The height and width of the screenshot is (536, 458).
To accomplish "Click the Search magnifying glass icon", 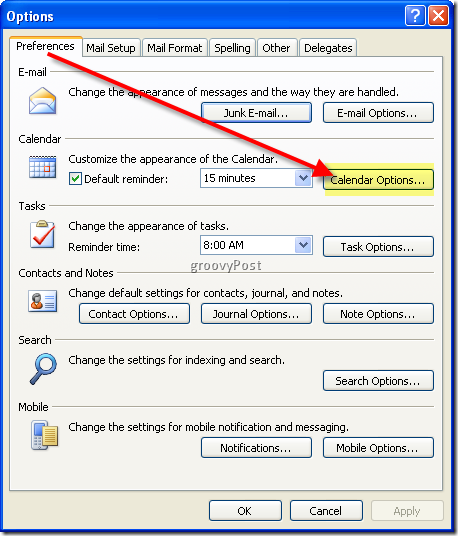I will click(43, 369).
